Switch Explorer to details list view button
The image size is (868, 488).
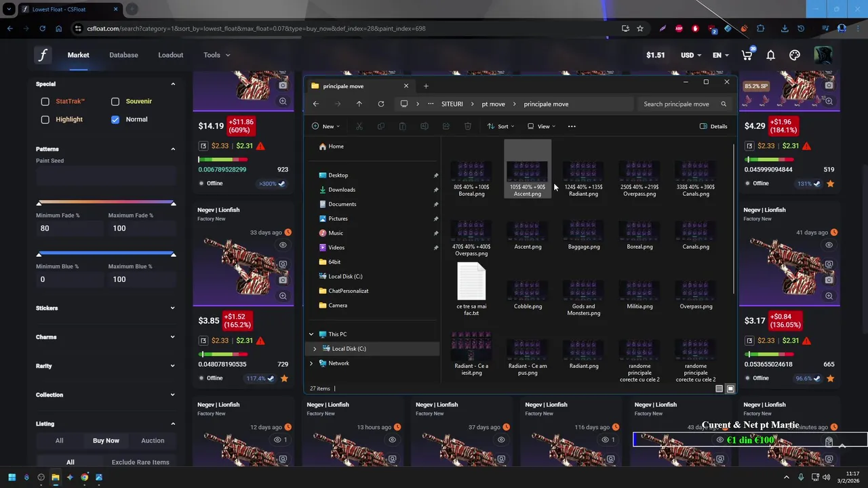719,388
